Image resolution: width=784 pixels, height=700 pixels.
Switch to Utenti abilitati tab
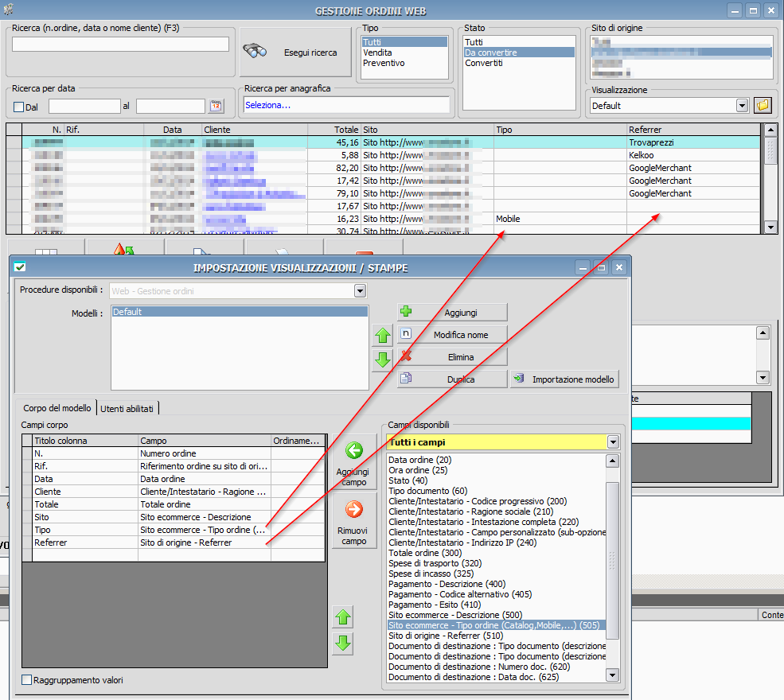(x=128, y=408)
